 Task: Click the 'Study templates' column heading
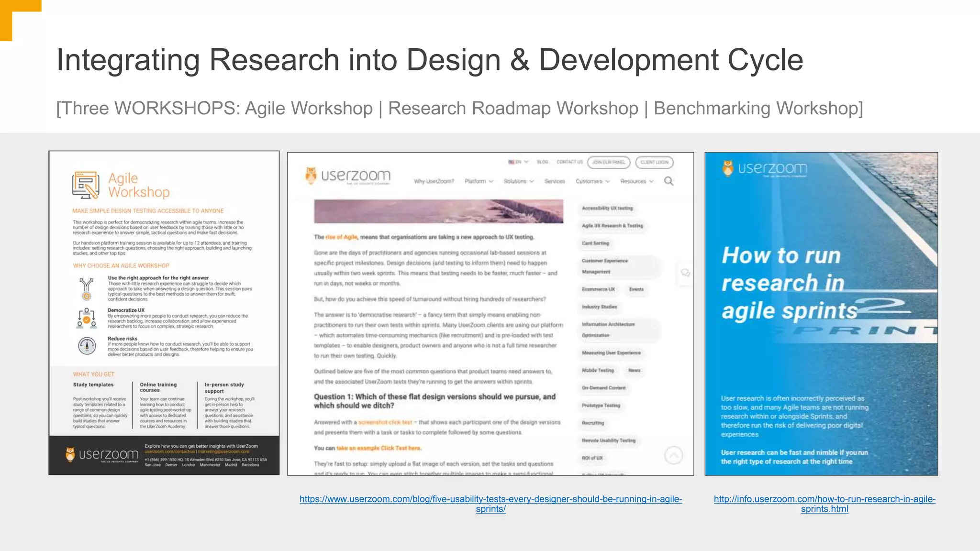tap(93, 385)
